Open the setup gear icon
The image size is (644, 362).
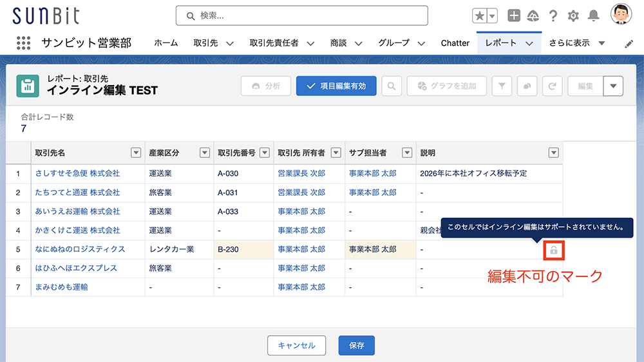pyautogui.click(x=573, y=16)
